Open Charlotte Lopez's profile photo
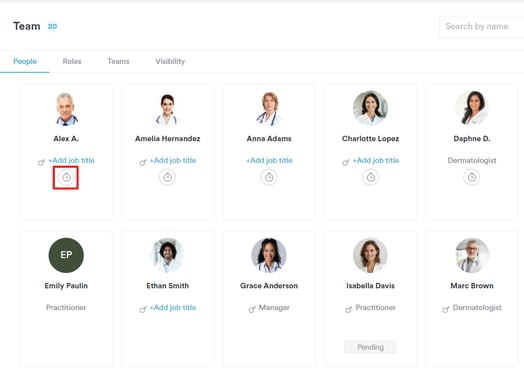The image size is (524, 377). pyautogui.click(x=371, y=108)
